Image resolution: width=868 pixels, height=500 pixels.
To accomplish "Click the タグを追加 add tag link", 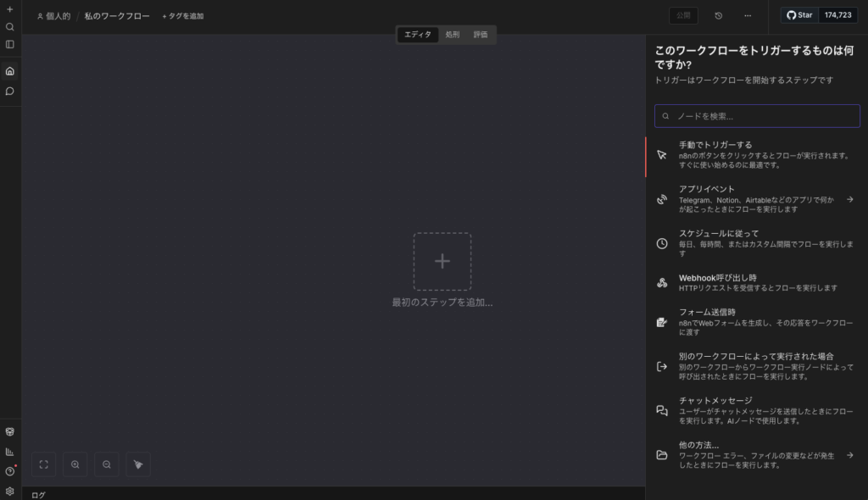I will pyautogui.click(x=183, y=16).
